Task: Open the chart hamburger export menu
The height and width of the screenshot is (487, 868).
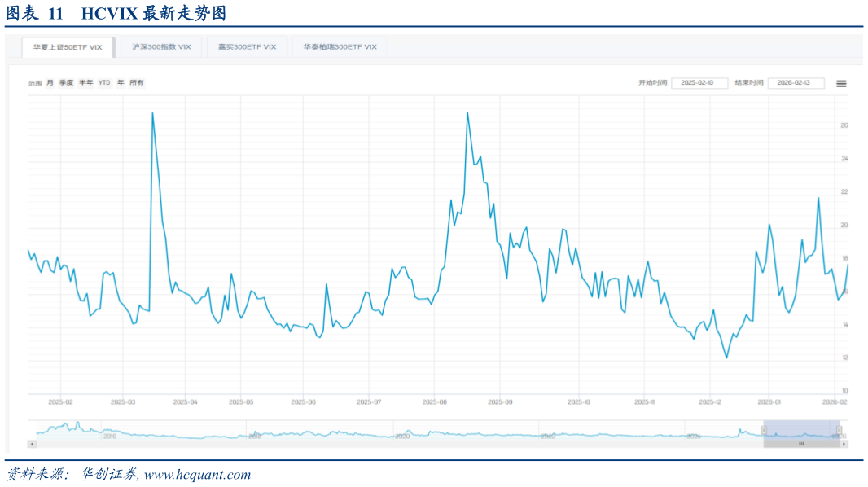Action: point(841,83)
